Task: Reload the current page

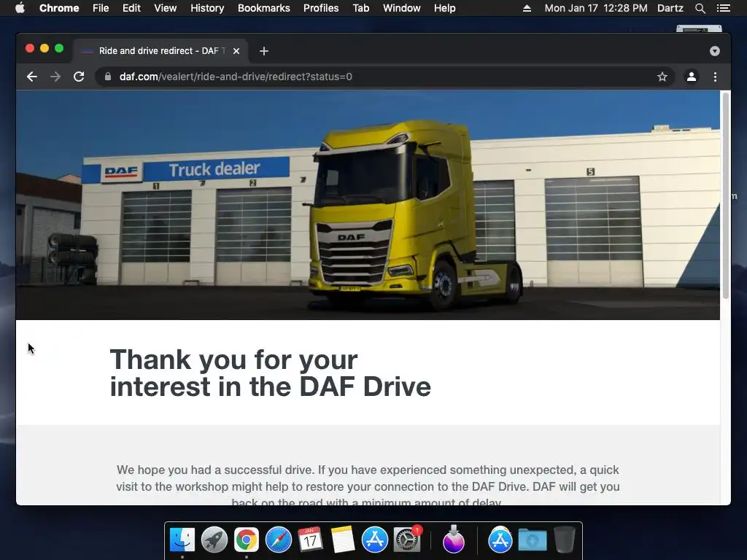Action: [x=79, y=77]
